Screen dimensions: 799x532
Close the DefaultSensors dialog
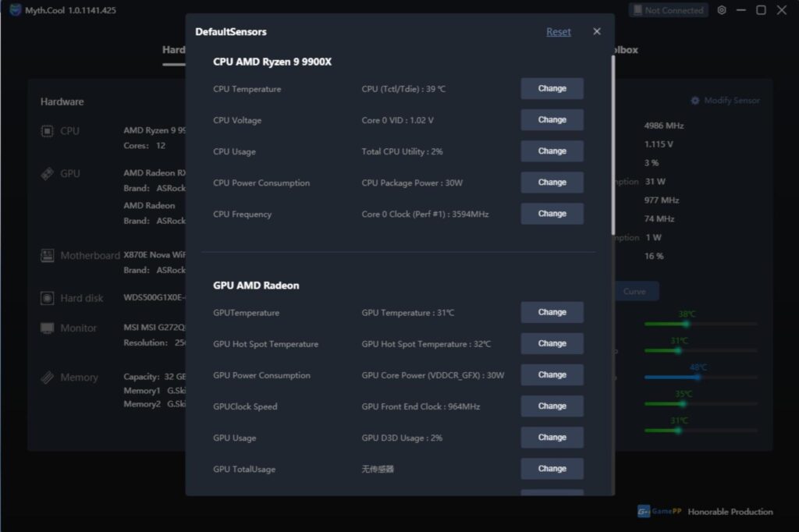(597, 32)
